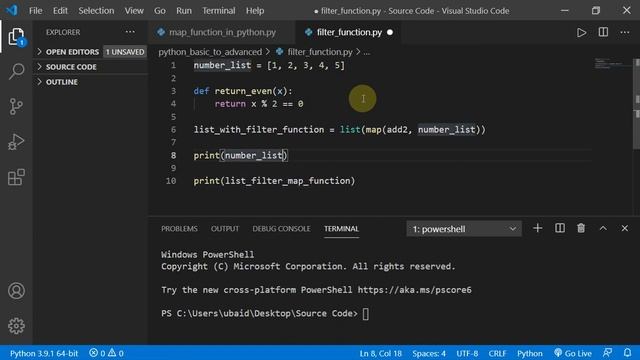Screen dimensions: 640x360
Task: Click errors count in status bar
Action: coord(97,353)
